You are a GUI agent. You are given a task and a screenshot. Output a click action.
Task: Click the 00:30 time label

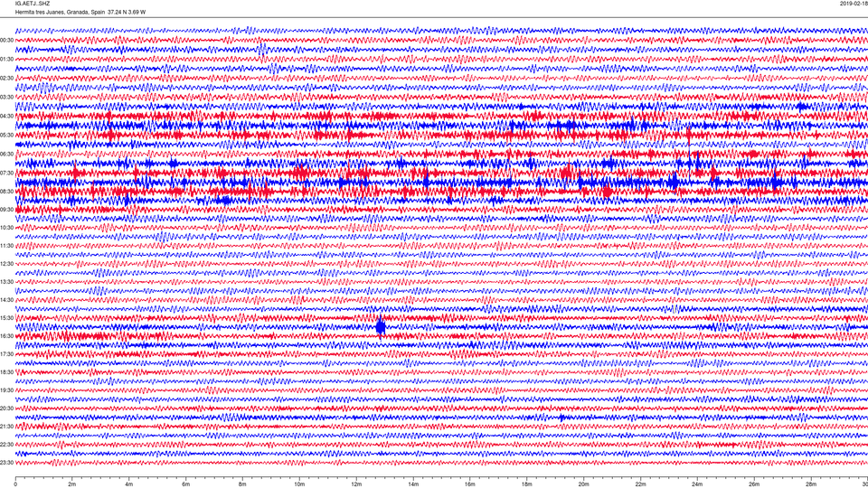click(6, 41)
